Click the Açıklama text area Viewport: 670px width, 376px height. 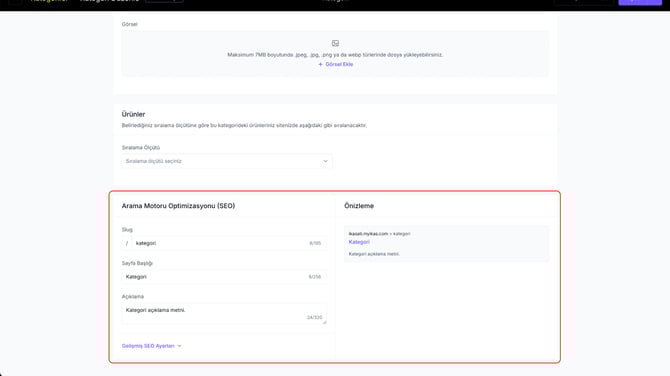pos(224,314)
